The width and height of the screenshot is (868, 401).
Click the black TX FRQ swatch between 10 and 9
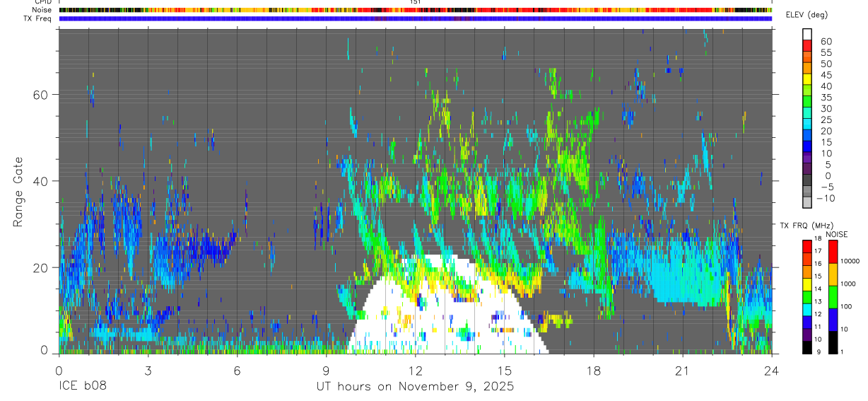click(807, 347)
